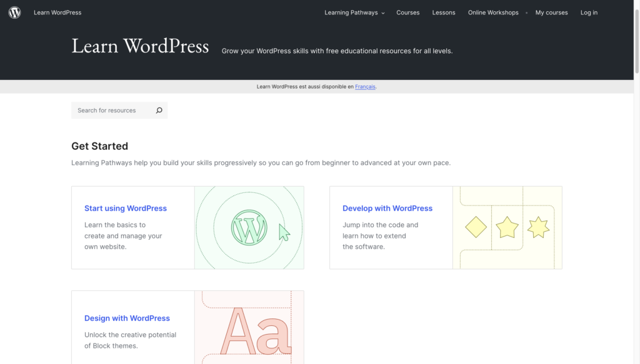Open the Lessons menu item
The height and width of the screenshot is (364, 640).
pyautogui.click(x=444, y=12)
